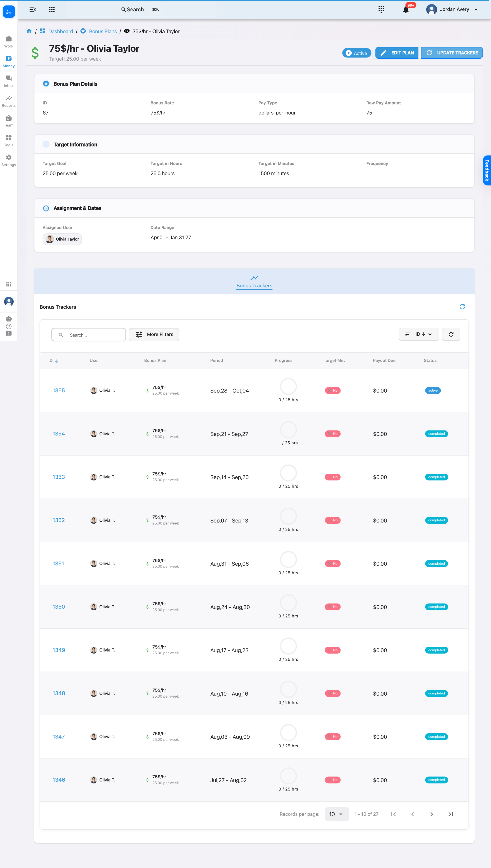491x868 pixels.
Task: Open Dashboard breadcrumb link
Action: coord(60,31)
